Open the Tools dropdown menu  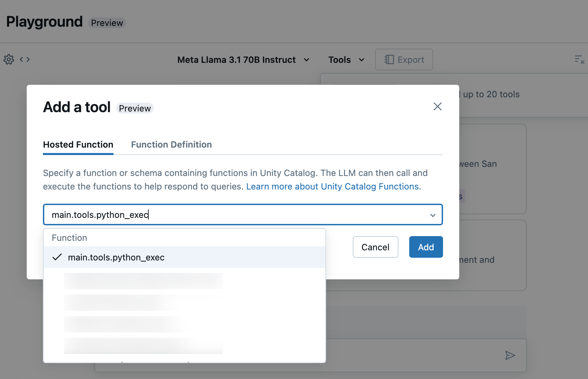point(346,59)
